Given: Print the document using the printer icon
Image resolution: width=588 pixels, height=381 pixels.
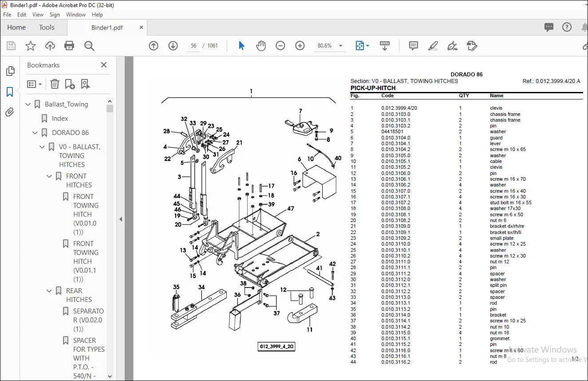Looking at the screenshot, I should 69,46.
